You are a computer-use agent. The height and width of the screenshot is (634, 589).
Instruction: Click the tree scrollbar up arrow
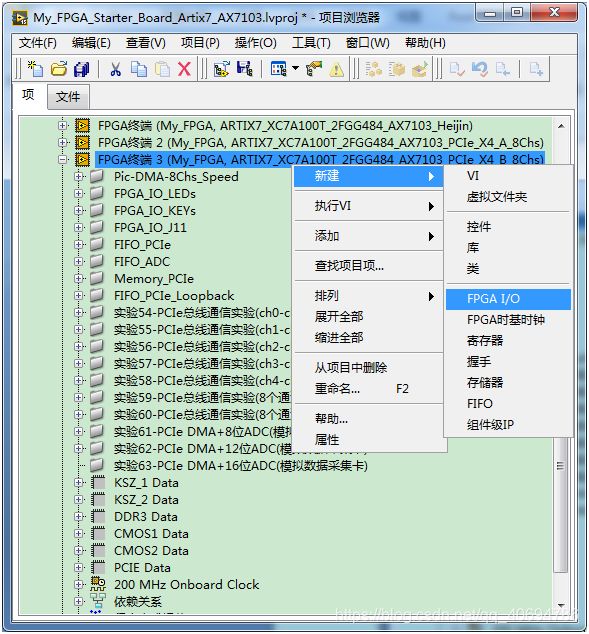pyautogui.click(x=561, y=126)
